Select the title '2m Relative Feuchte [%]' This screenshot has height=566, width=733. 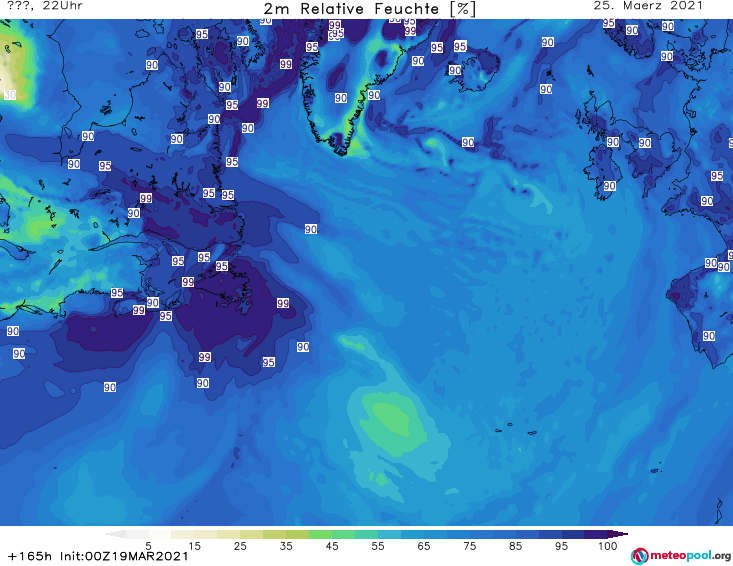tap(369, 9)
